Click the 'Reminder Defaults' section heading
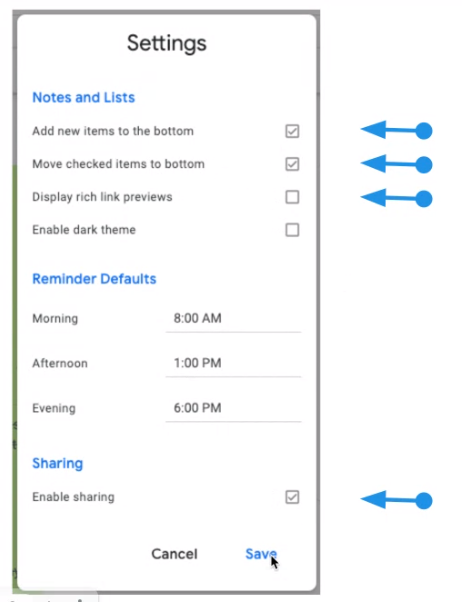Viewport: 462px width, 602px height. pos(94,279)
